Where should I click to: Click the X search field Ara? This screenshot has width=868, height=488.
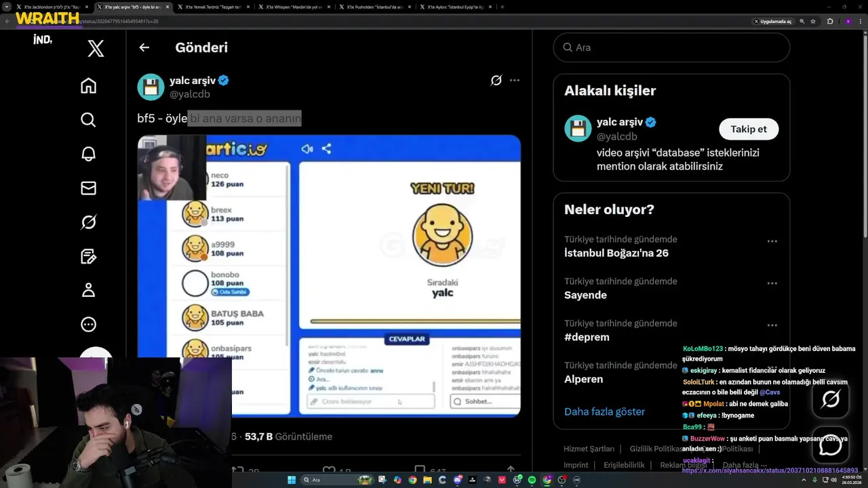tap(671, 47)
